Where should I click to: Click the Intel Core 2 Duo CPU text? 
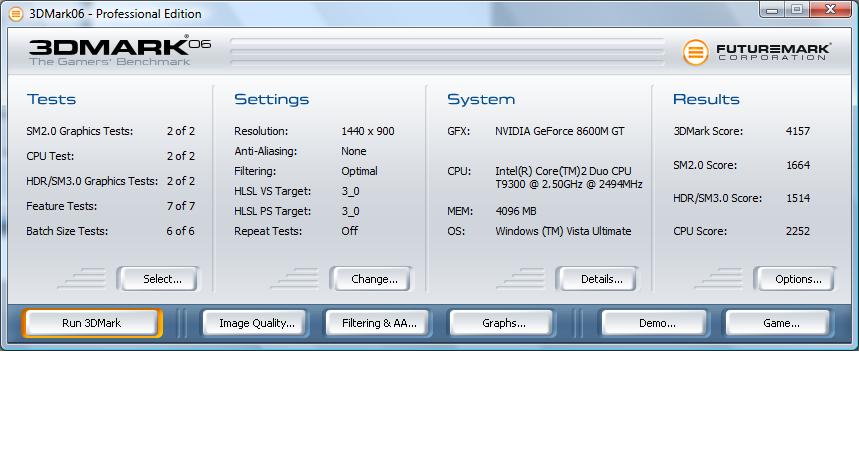click(569, 178)
